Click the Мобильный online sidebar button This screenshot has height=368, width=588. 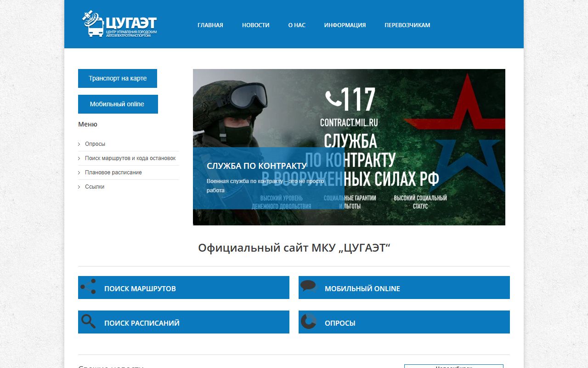(118, 104)
